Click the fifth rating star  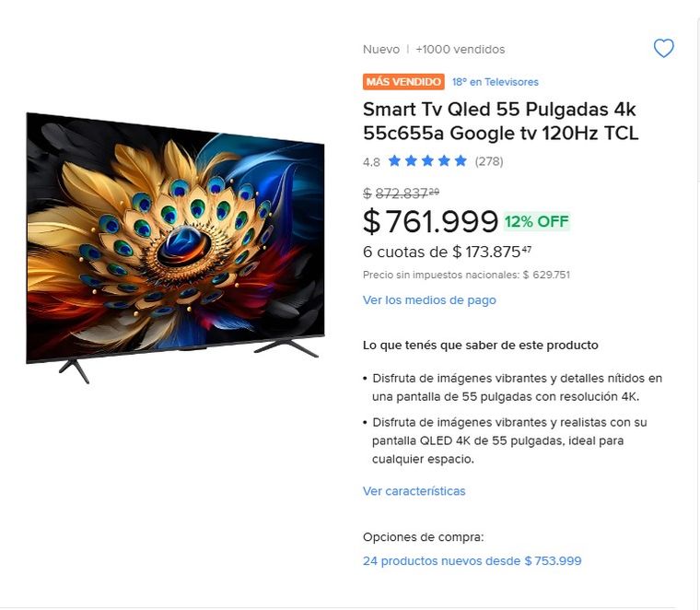pyautogui.click(x=461, y=160)
